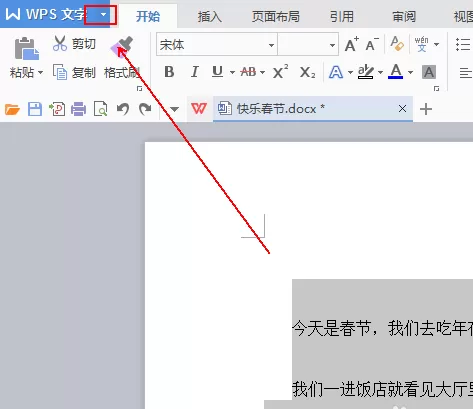Click text line 我们一进饭店就看见大厅
Image resolution: width=473 pixels, height=409 pixels.
(382, 389)
